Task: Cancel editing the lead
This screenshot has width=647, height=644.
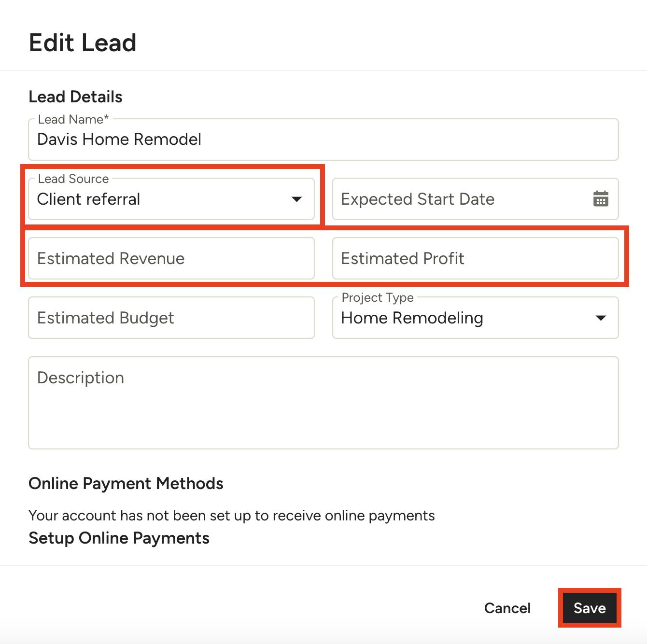Action: click(507, 608)
